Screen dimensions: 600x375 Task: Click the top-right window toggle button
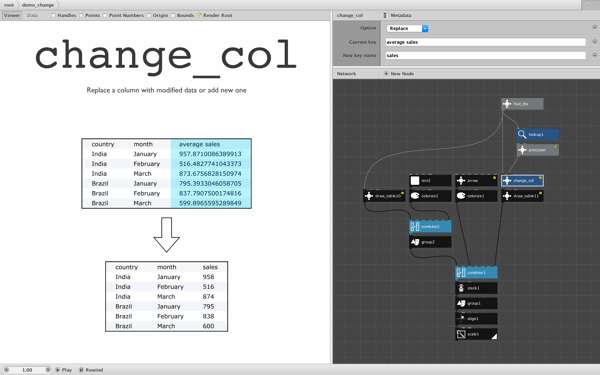587,5
